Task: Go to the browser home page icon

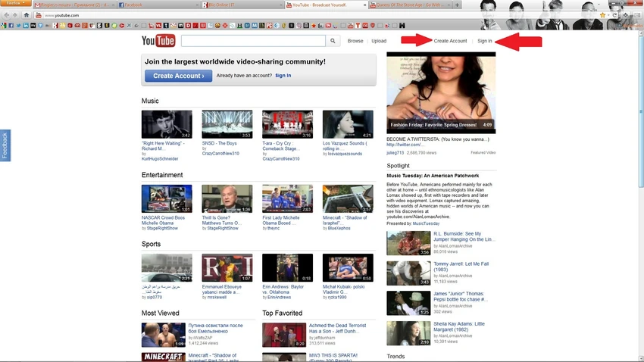Action: click(27, 15)
